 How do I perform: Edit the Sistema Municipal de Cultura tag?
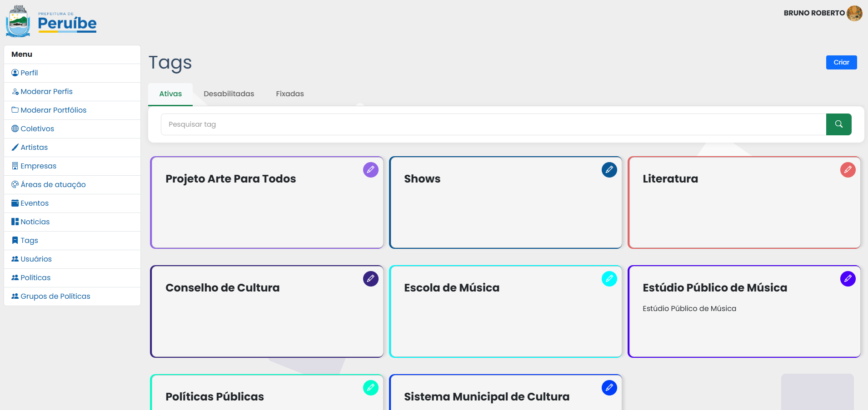[609, 388]
